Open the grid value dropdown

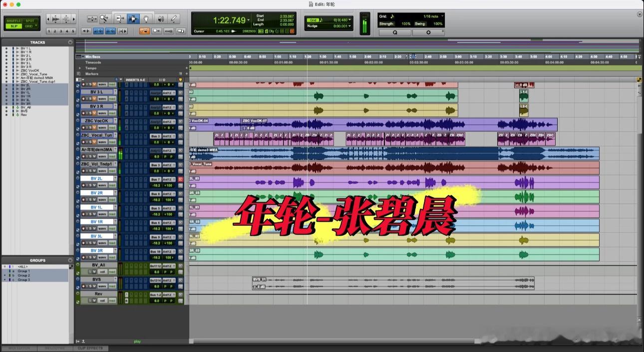(350, 20)
